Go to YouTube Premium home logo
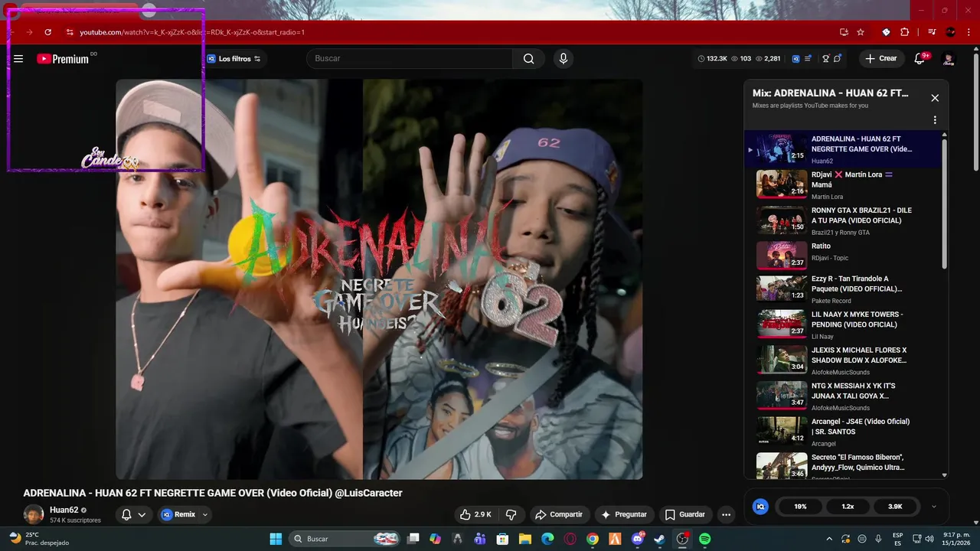The width and height of the screenshot is (980, 551). click(63, 59)
